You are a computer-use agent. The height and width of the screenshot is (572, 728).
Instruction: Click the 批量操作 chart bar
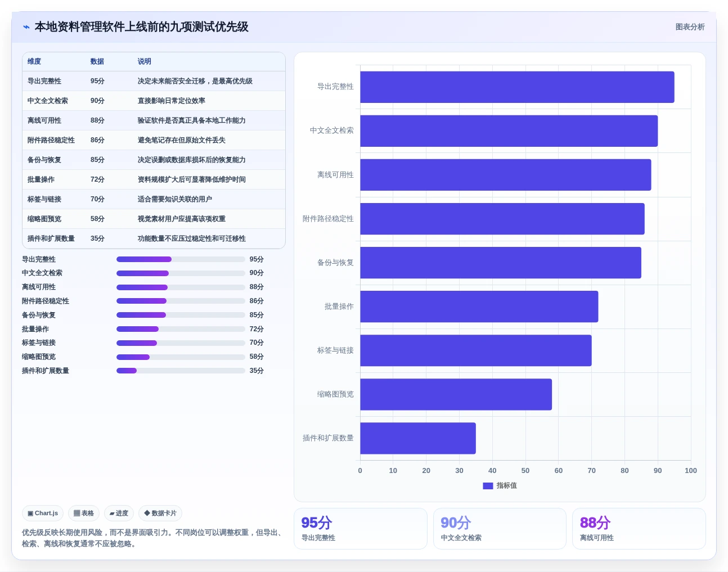479,307
